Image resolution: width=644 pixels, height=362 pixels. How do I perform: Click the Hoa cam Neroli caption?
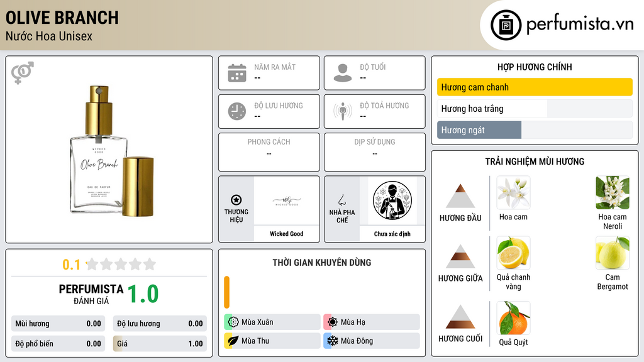(x=613, y=222)
